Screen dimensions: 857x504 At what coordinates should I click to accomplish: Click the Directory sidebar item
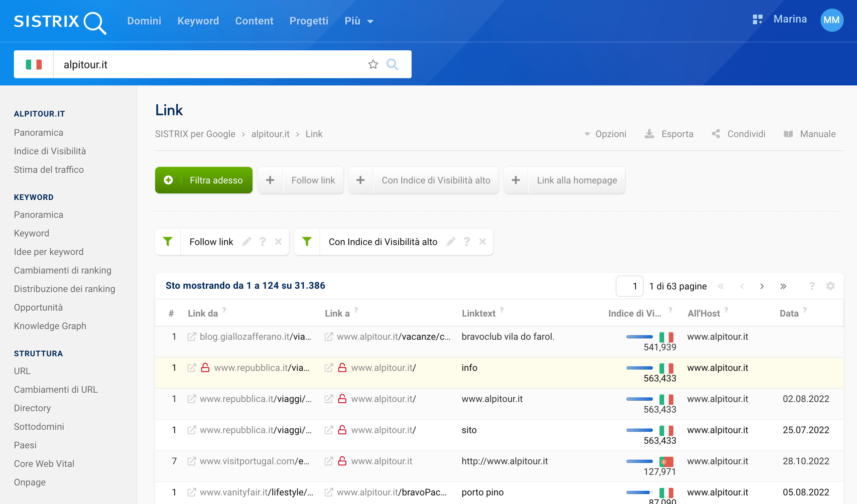click(32, 408)
